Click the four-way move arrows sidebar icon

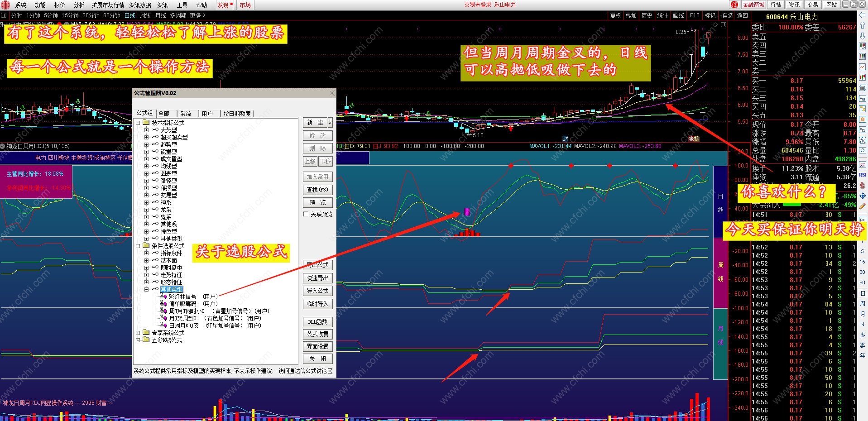(863, 196)
